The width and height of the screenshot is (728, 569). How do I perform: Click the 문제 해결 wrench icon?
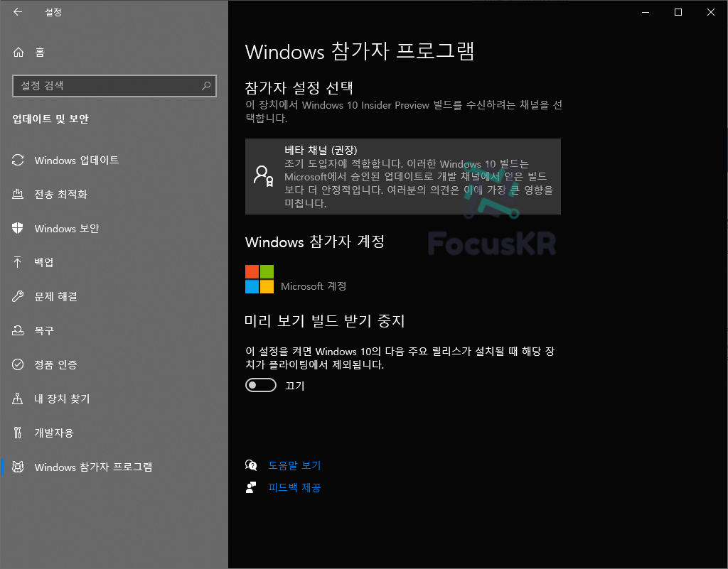[18, 296]
